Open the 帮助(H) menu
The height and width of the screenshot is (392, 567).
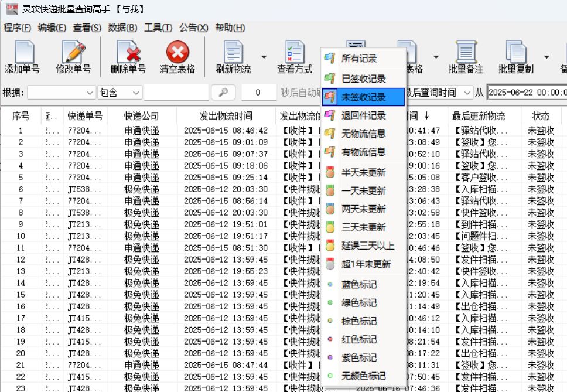230,28
